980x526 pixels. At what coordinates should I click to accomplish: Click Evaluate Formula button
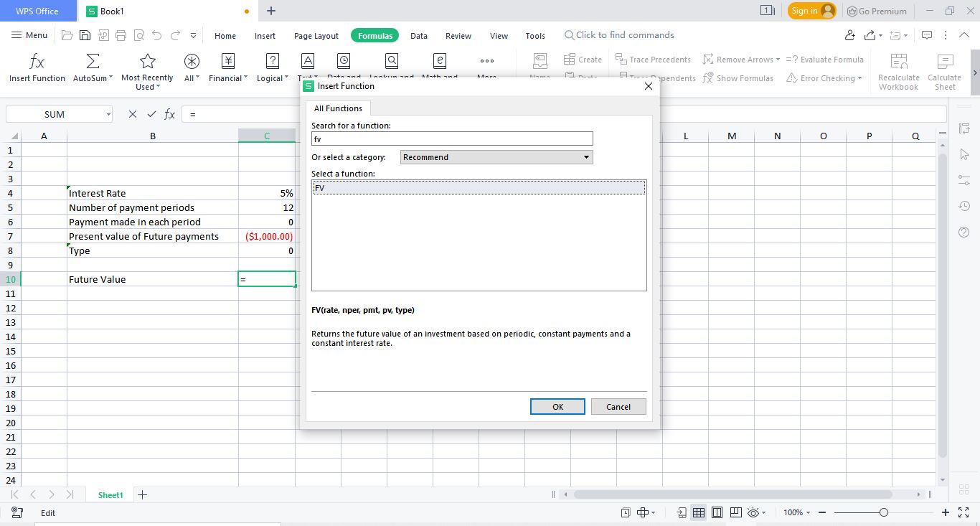(x=825, y=60)
